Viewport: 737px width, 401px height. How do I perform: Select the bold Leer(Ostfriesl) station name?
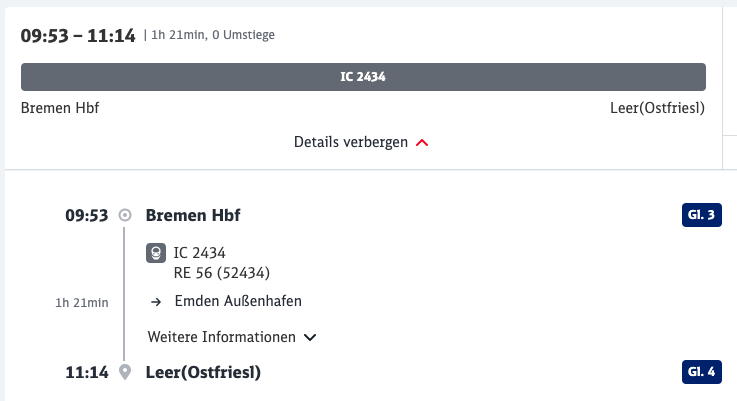pyautogui.click(x=203, y=373)
